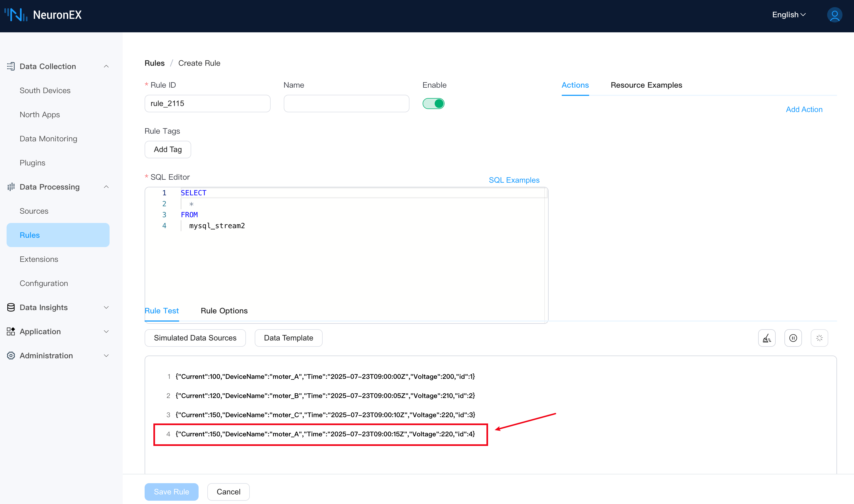
Task: Click into the rule Name input field
Action: pos(346,104)
